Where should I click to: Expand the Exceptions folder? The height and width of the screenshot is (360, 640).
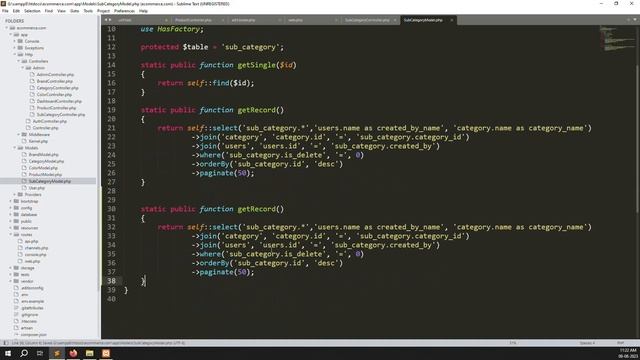tap(15, 48)
